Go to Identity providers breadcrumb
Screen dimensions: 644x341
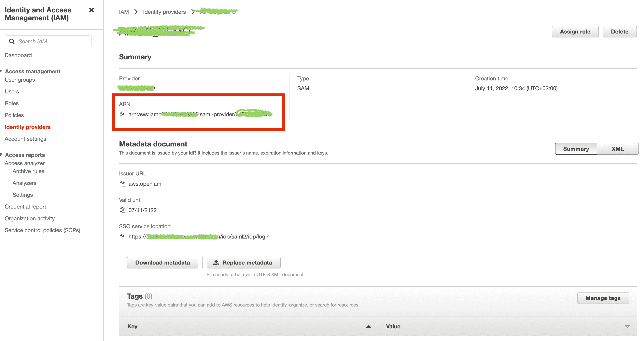tap(164, 12)
